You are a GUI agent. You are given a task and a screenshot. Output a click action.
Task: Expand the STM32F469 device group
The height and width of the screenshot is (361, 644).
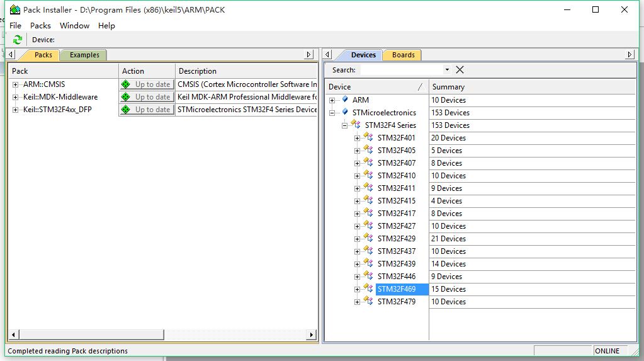coord(358,289)
